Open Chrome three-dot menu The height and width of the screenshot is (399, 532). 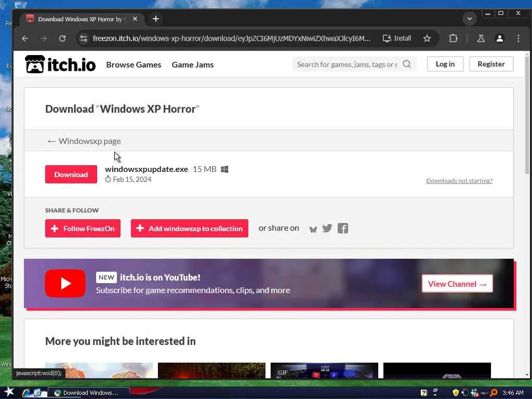[x=518, y=38]
